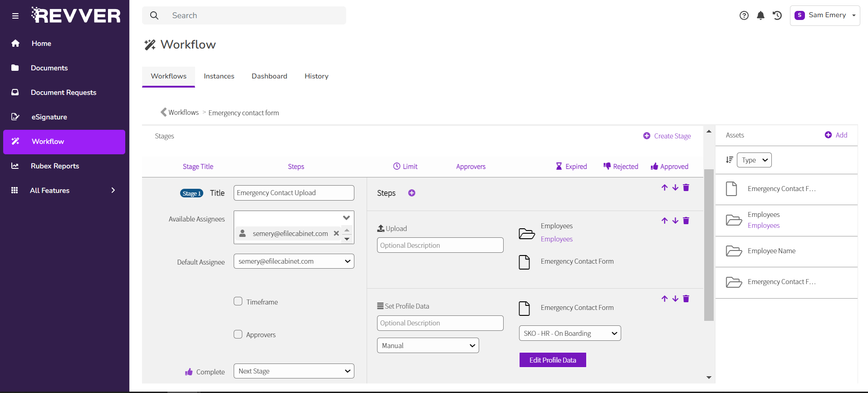This screenshot has height=393, width=868.
Task: Sort assets using the sort icon
Action: [x=729, y=160]
